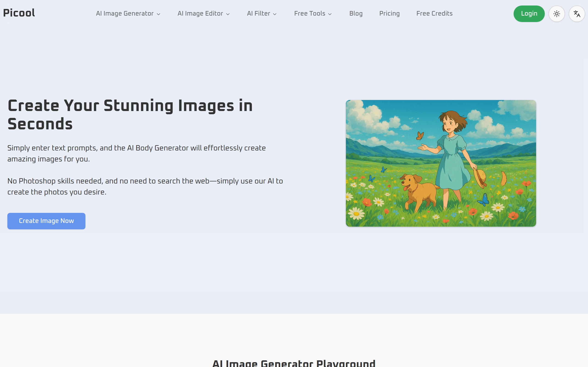Visit the Free Credits link

click(434, 14)
